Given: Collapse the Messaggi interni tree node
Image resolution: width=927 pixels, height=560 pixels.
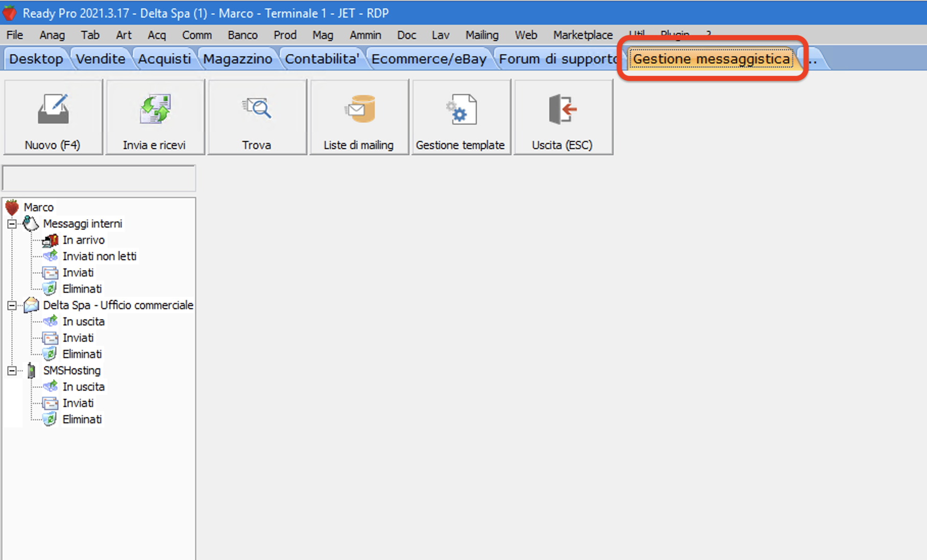Looking at the screenshot, I should pos(12,224).
